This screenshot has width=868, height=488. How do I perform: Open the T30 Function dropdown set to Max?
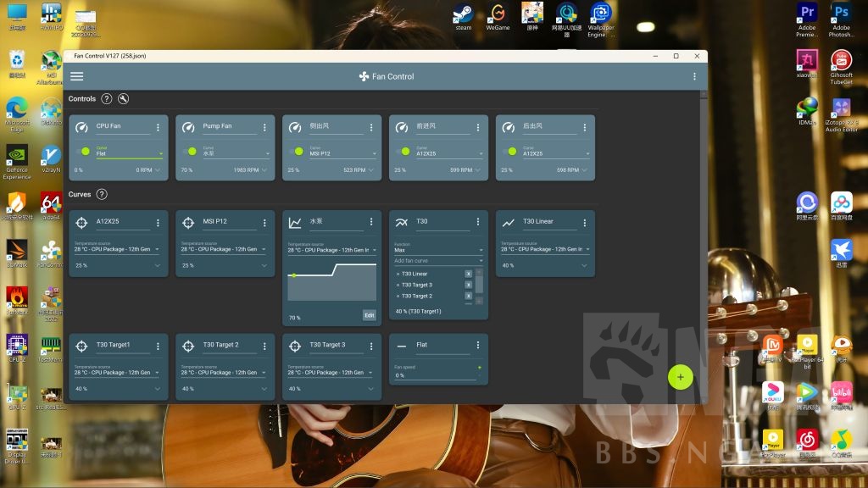click(x=438, y=250)
